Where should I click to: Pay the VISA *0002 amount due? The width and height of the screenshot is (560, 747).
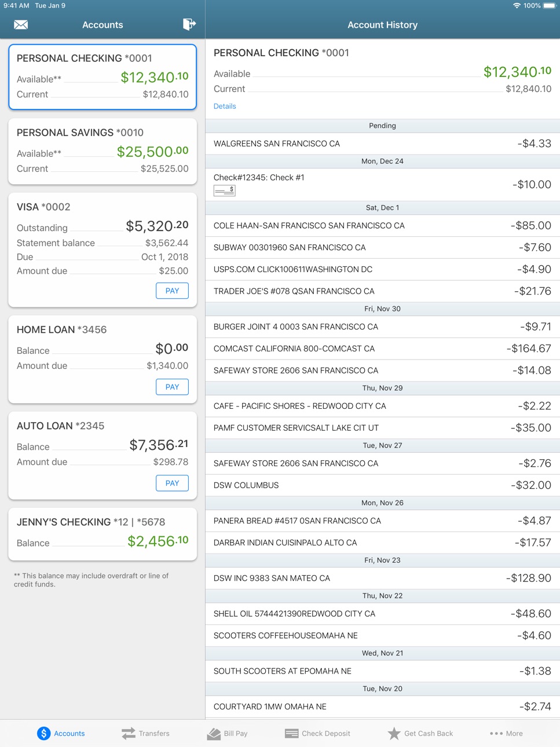tap(172, 291)
